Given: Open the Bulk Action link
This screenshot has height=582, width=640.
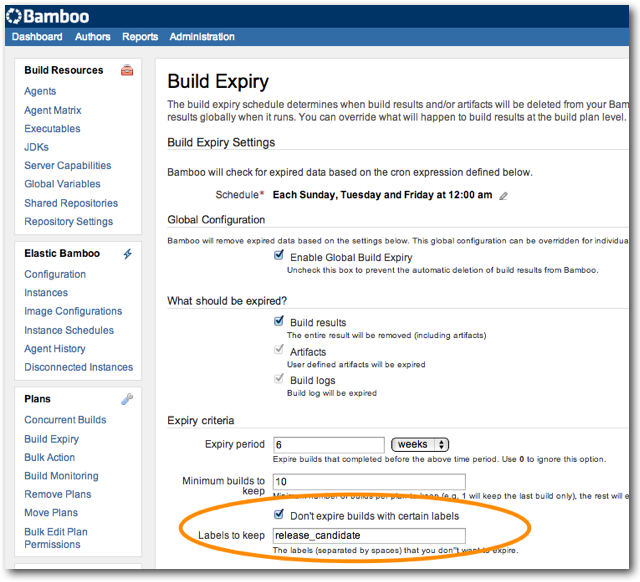Looking at the screenshot, I should (x=49, y=457).
